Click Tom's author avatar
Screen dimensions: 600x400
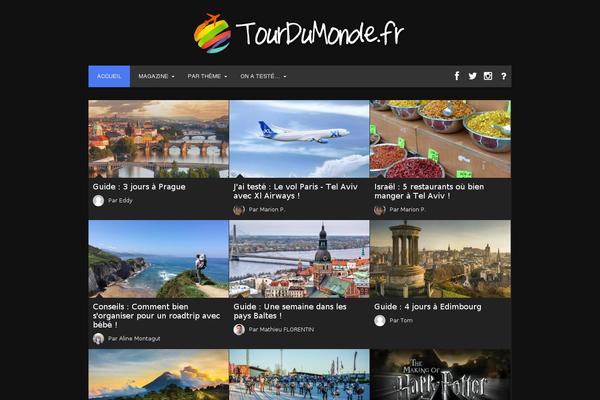click(x=380, y=320)
